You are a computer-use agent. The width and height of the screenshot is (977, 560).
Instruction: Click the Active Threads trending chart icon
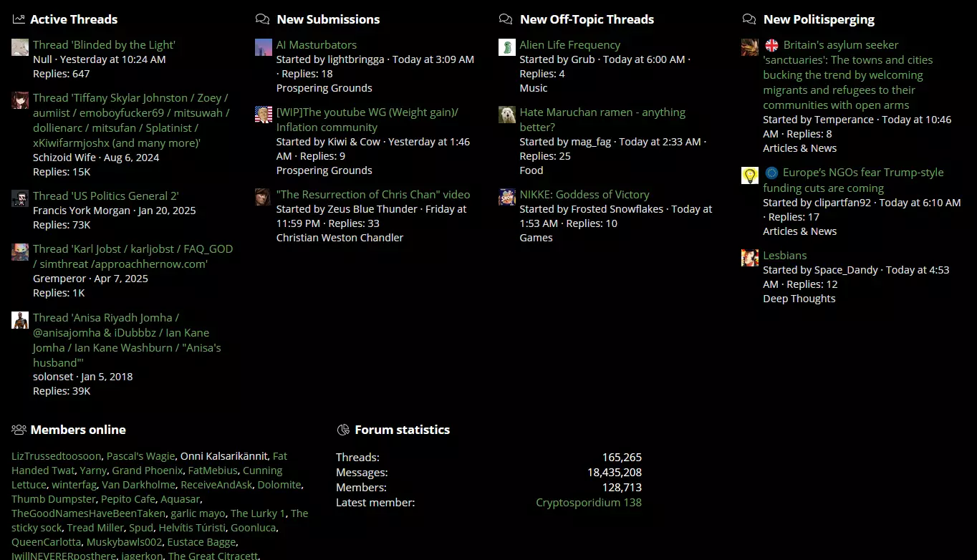tap(19, 19)
